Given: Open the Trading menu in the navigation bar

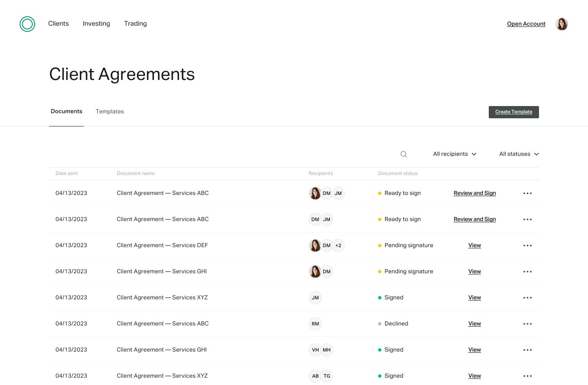Looking at the screenshot, I should (135, 24).
